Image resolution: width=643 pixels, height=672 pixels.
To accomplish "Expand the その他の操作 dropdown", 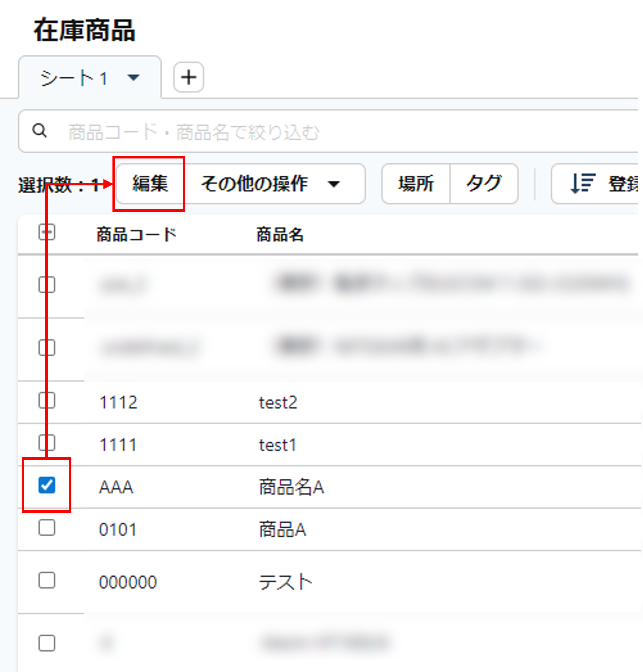I will pos(334,184).
